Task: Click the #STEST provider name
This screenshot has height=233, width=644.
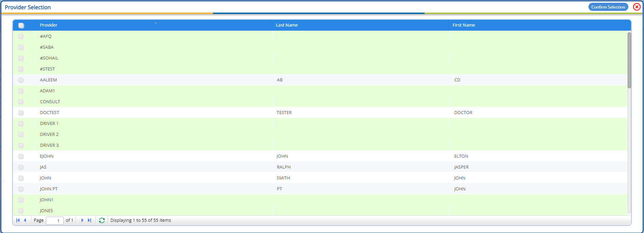Action: pos(47,69)
